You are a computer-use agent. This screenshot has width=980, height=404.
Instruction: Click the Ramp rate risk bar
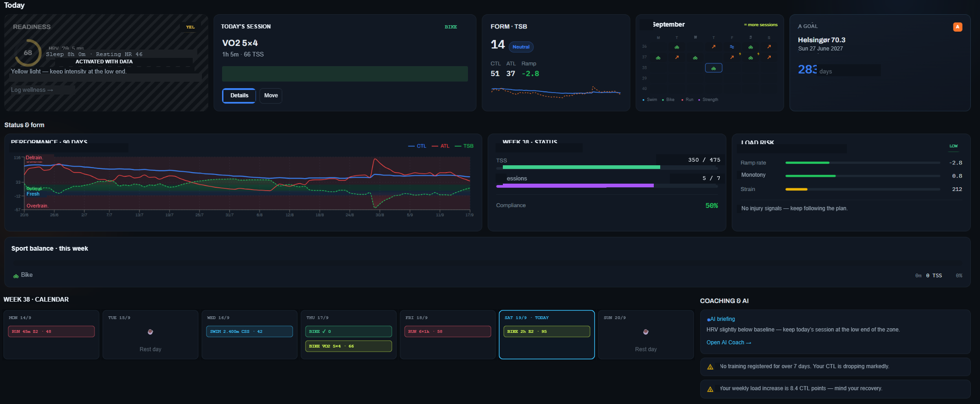tap(863, 163)
